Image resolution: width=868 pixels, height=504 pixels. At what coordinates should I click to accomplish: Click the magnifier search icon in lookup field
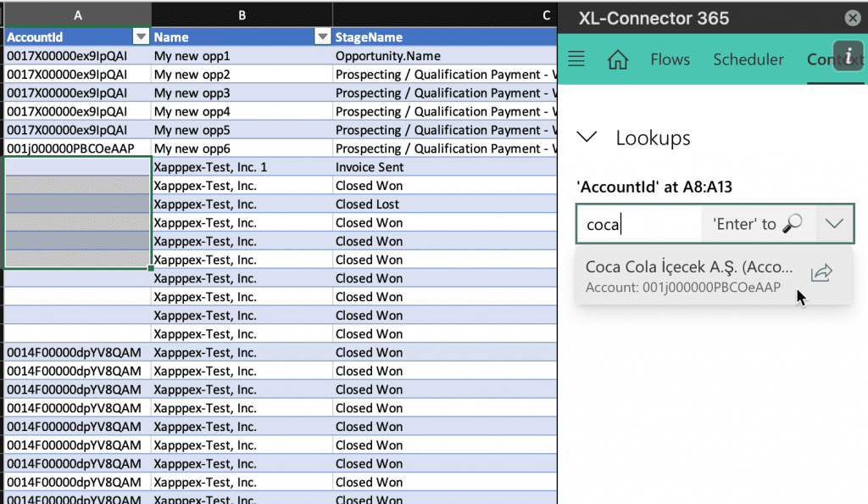(x=793, y=223)
